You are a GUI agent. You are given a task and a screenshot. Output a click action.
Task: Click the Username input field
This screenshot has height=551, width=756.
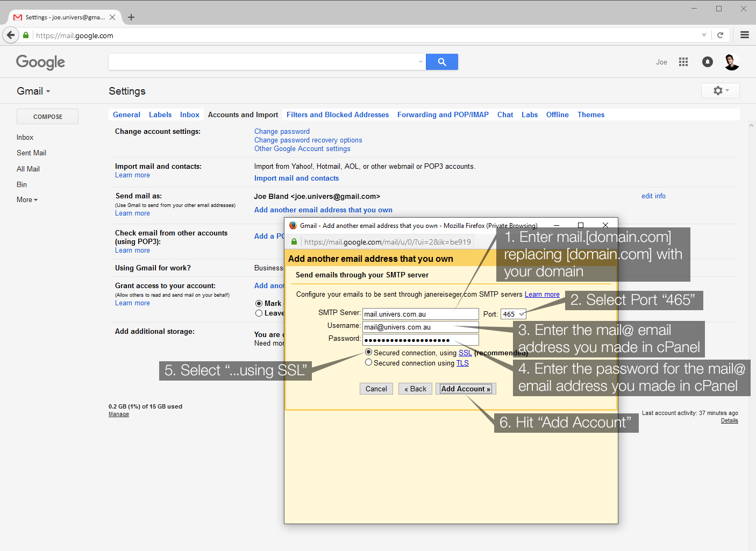click(420, 327)
